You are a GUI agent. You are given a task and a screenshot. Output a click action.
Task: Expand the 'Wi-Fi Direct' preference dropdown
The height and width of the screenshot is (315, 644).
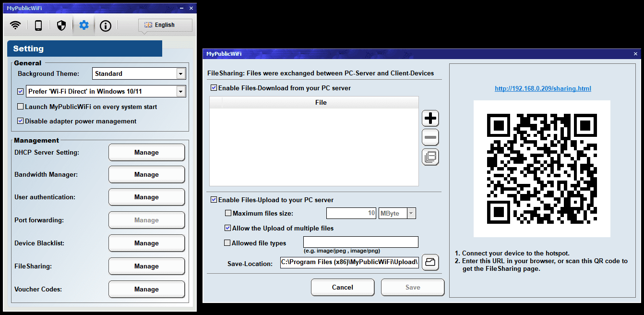[x=181, y=91]
